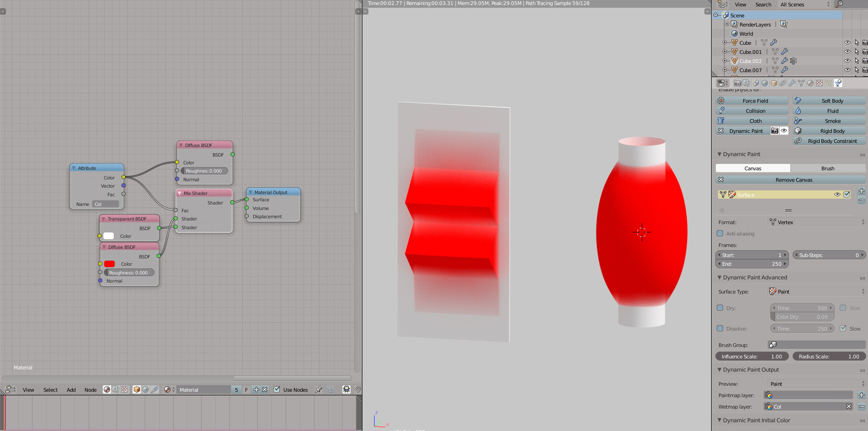Enable the Dry checkbox
The height and width of the screenshot is (431, 868).
pyautogui.click(x=720, y=308)
